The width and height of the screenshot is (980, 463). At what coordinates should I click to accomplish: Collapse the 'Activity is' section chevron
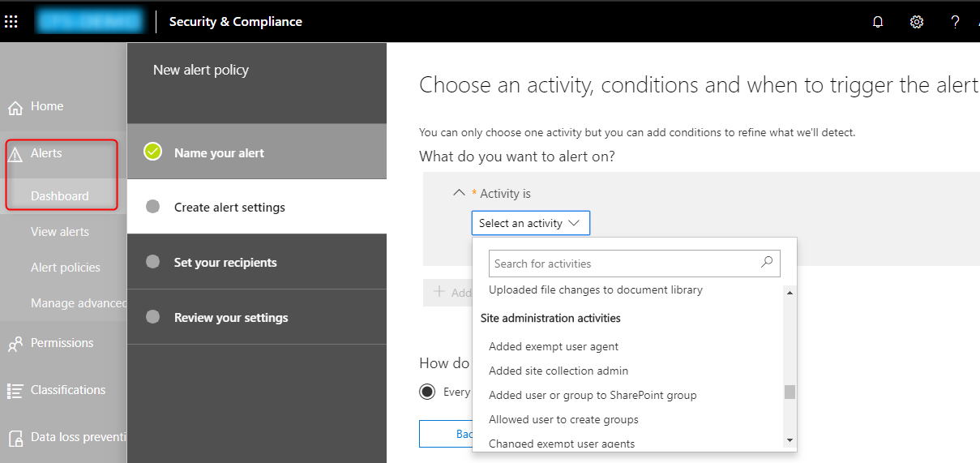click(459, 193)
